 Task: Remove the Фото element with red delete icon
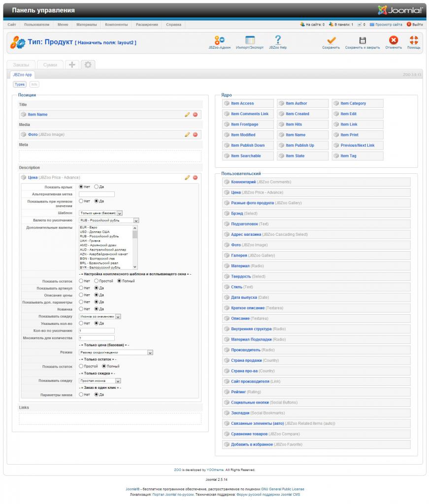[195, 134]
